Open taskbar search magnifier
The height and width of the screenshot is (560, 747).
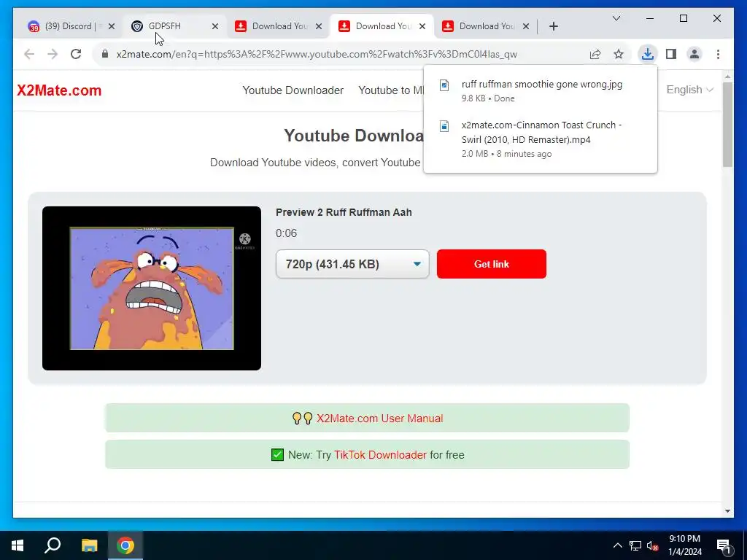(x=53, y=545)
